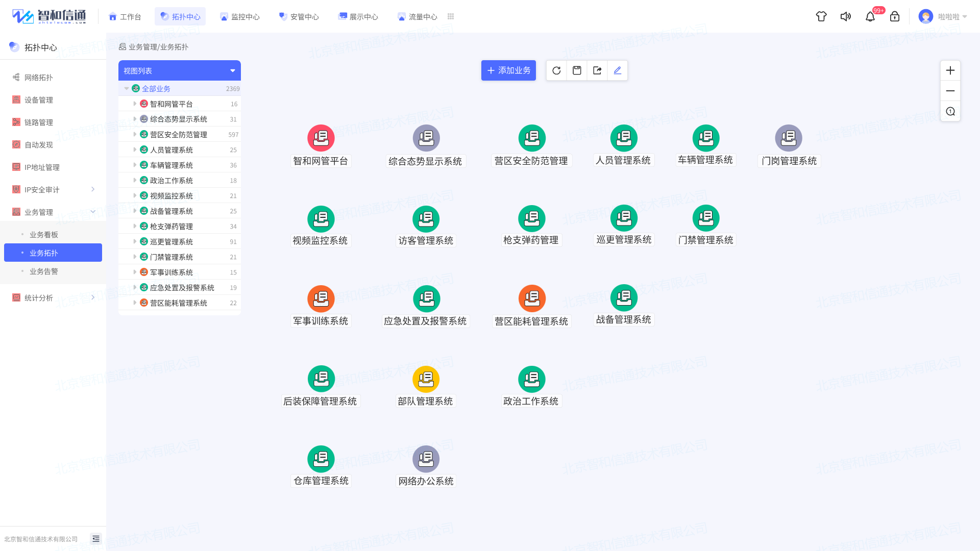Click the refresh topology icon
The width and height of the screenshot is (980, 551).
556,70
